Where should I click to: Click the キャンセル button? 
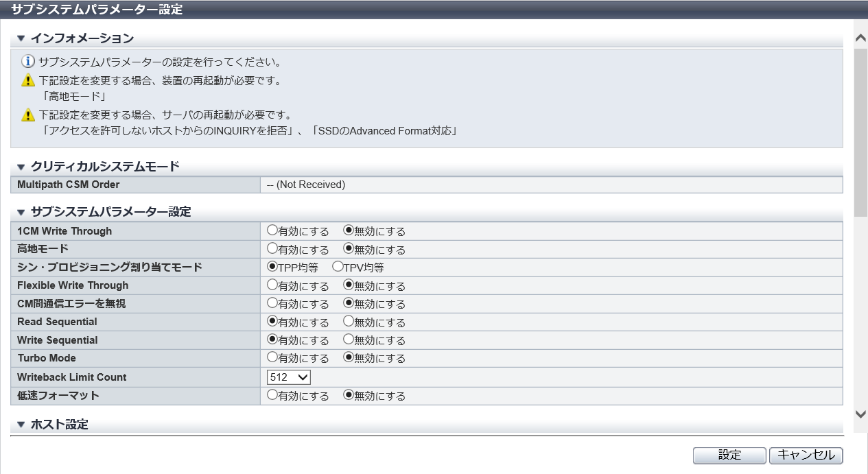click(x=806, y=455)
